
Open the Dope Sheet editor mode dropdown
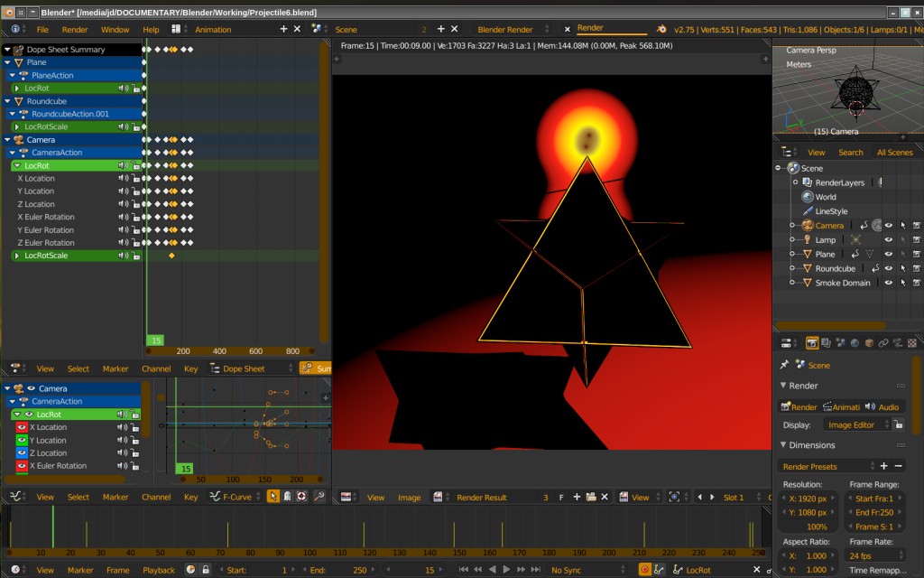243,368
